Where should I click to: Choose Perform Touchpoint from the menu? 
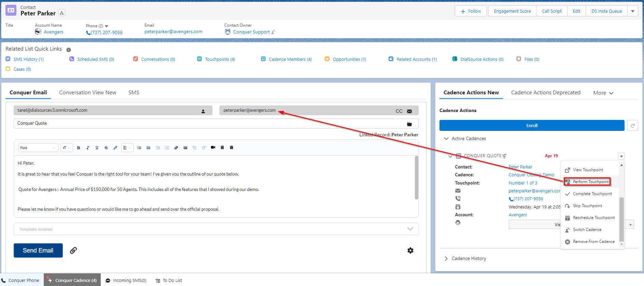[x=591, y=182]
